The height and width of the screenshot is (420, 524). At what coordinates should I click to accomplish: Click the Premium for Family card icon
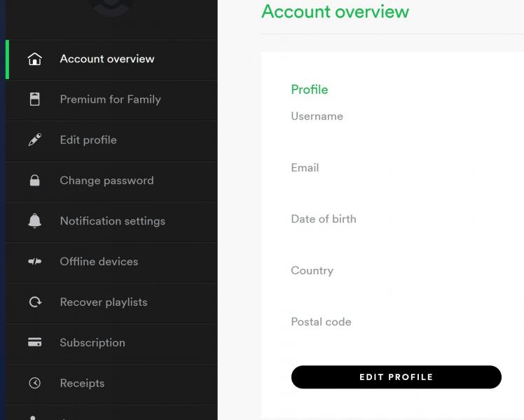click(x=35, y=99)
